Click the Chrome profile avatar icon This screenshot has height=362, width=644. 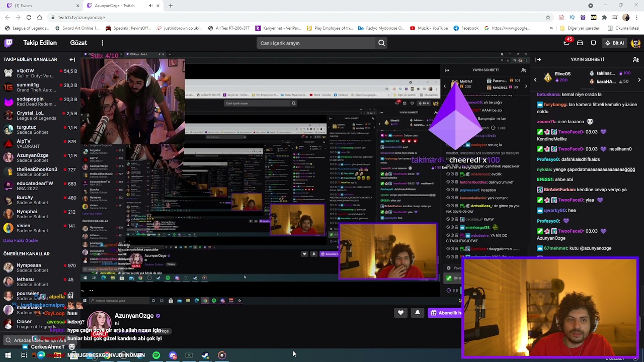tap(626, 17)
